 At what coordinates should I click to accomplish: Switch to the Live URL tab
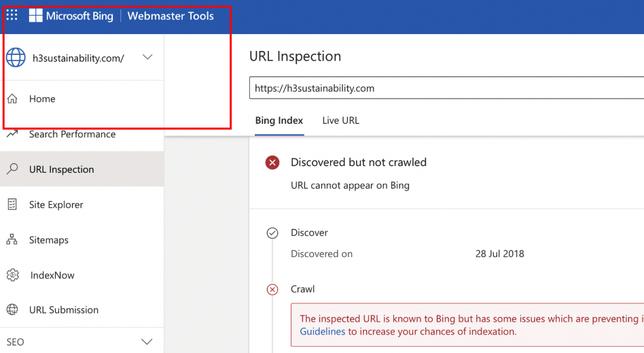click(340, 120)
